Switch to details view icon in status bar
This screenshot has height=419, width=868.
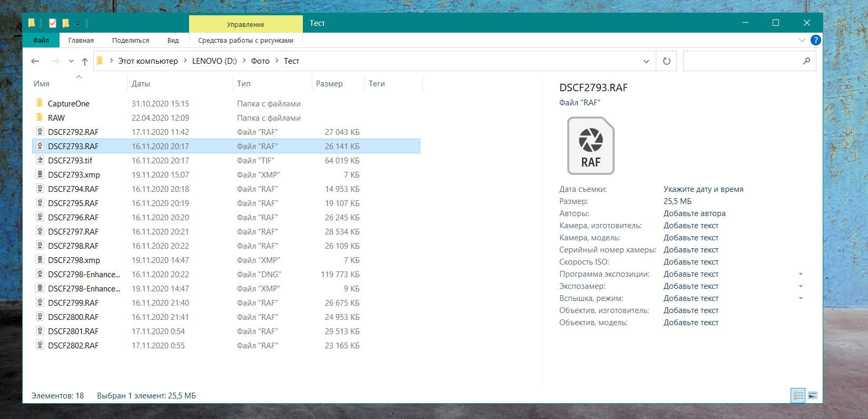[x=798, y=395]
